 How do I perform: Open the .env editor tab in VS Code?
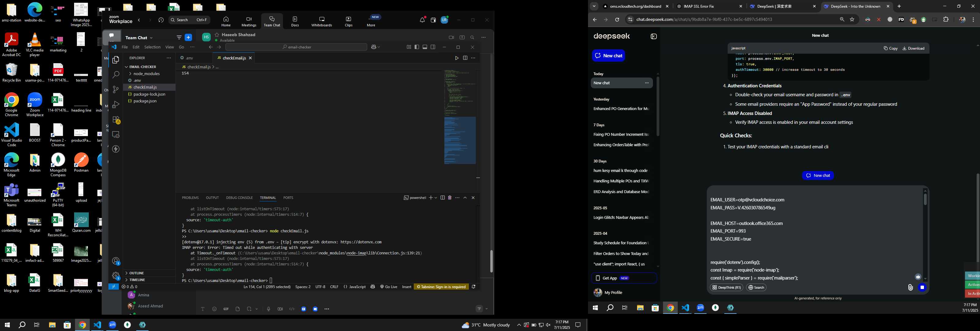pyautogui.click(x=194, y=58)
